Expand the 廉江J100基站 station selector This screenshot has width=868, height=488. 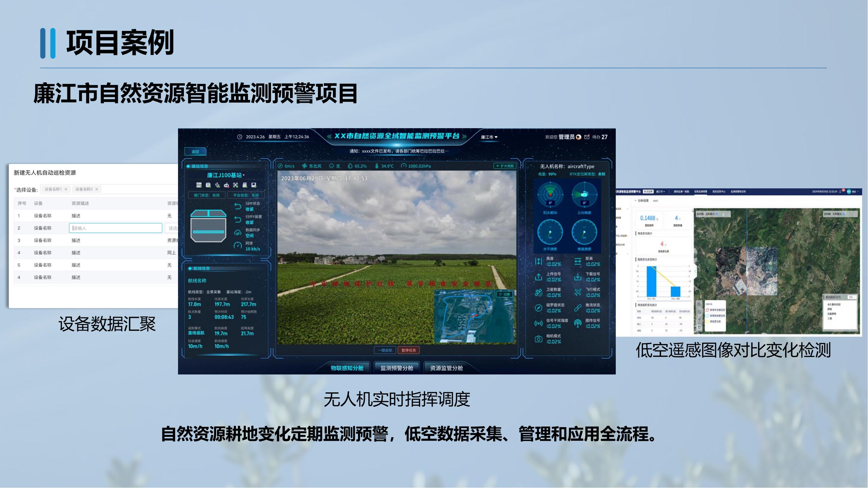[226, 175]
